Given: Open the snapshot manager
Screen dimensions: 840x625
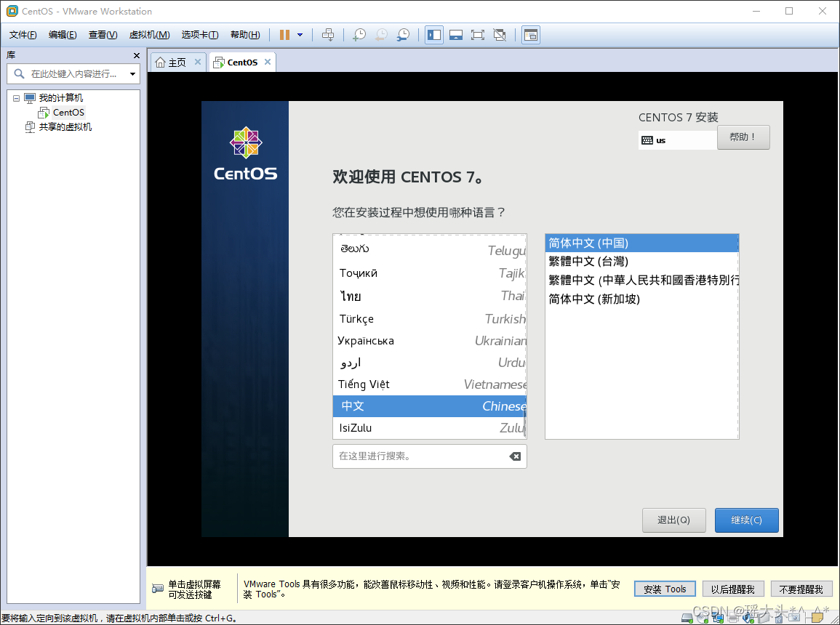Looking at the screenshot, I should (x=403, y=34).
